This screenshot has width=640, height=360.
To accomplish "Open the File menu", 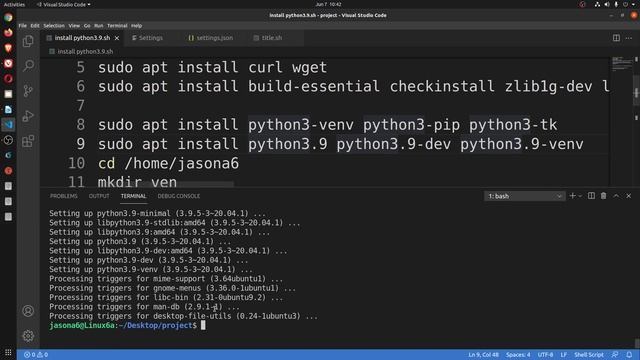I will coord(22,26).
